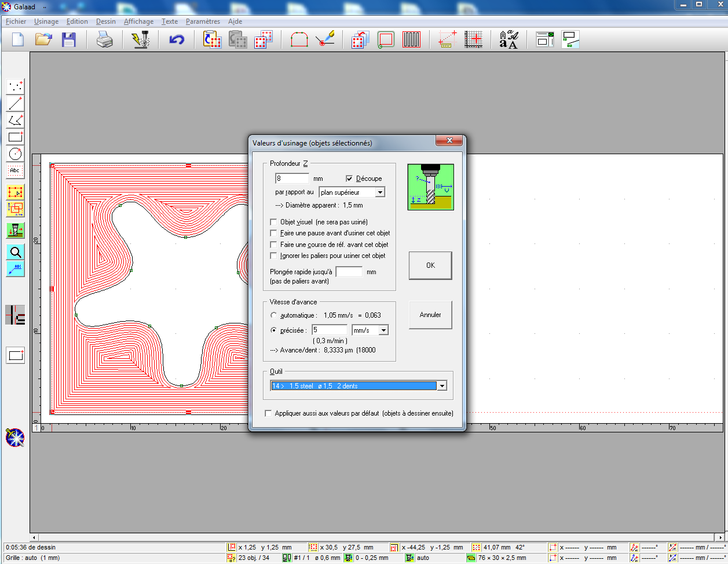Open the Dessin menu

pos(106,21)
